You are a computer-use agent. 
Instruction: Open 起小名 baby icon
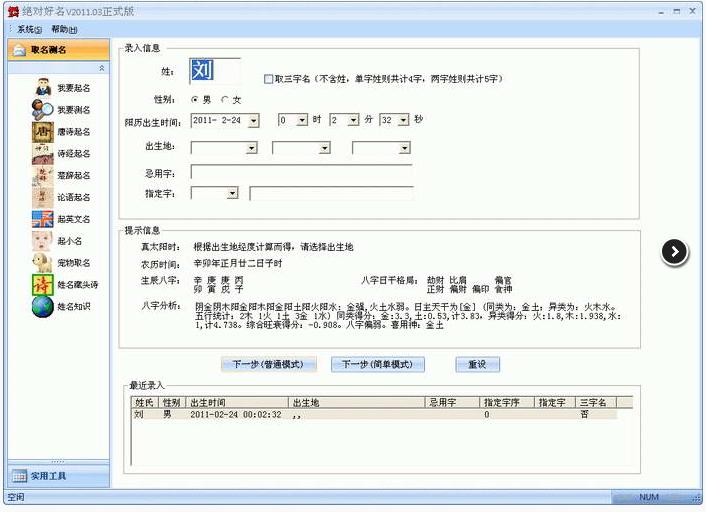(43, 241)
